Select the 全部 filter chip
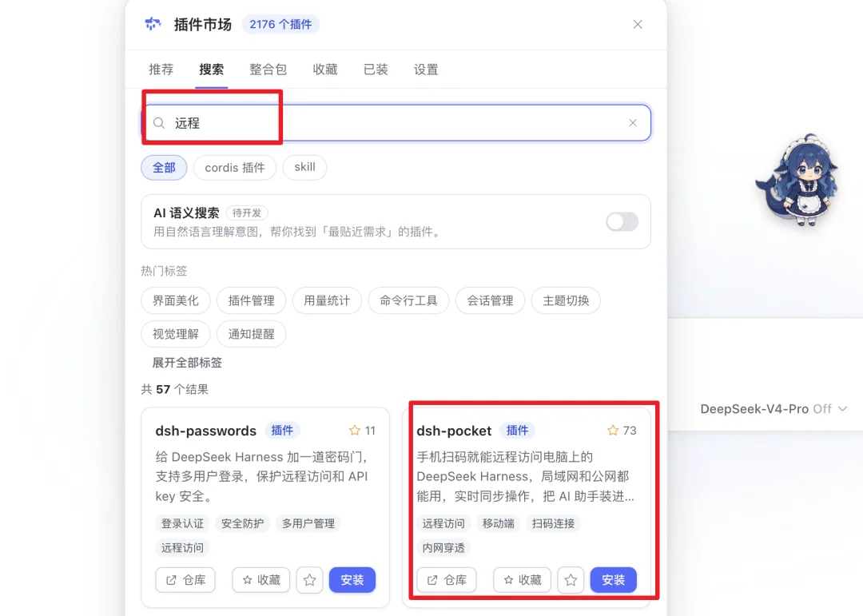 pyautogui.click(x=164, y=167)
